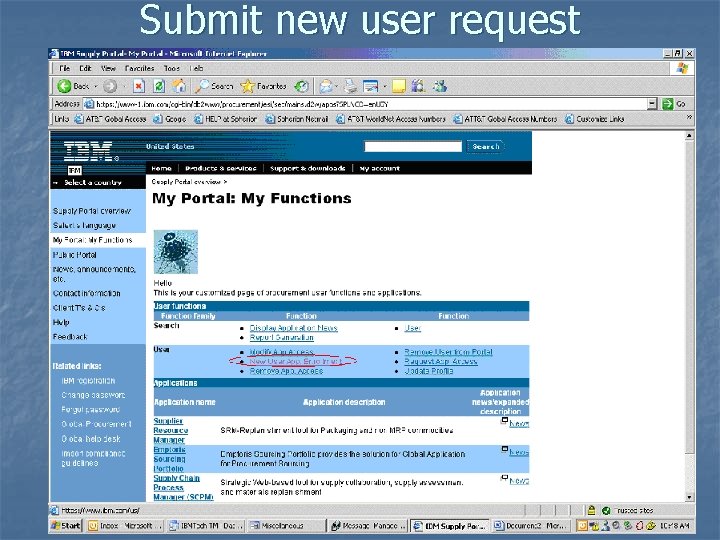Open the Help menu

(x=197, y=68)
